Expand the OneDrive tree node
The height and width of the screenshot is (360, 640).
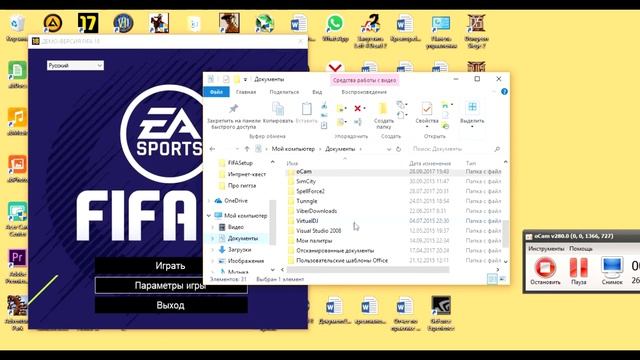(x=209, y=201)
